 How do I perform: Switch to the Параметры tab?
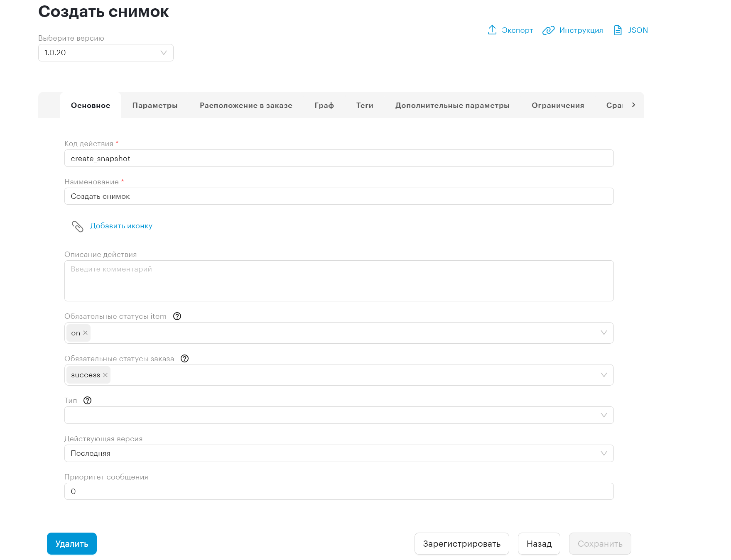tap(155, 105)
